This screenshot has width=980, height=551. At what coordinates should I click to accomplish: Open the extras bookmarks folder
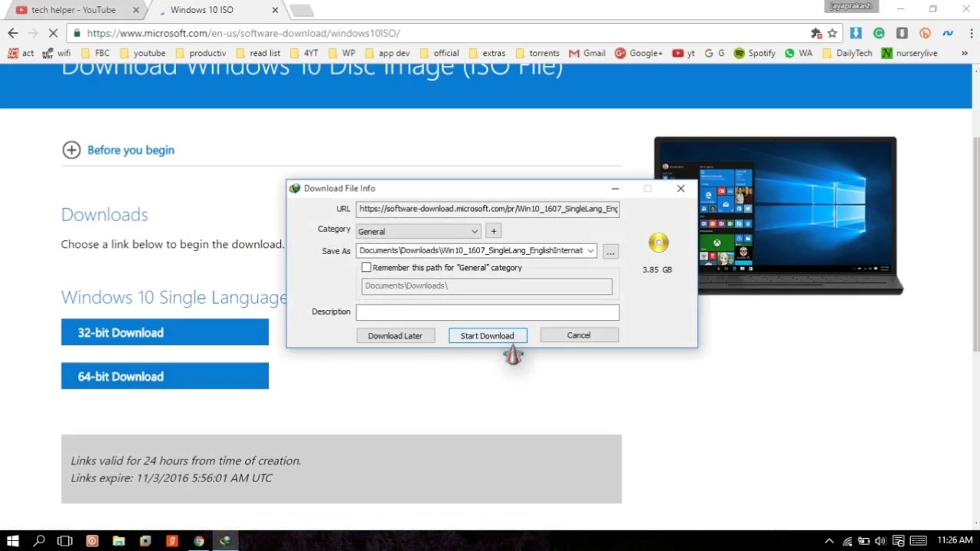click(487, 53)
